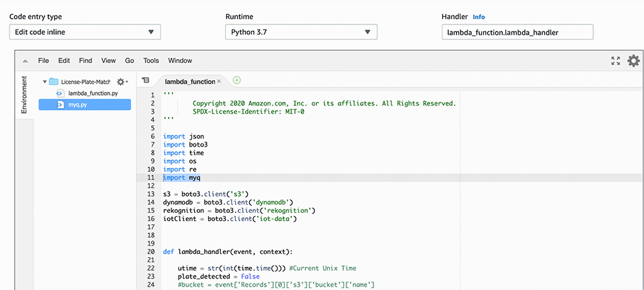Open the Find menu
This screenshot has height=290, width=644.
86,60
